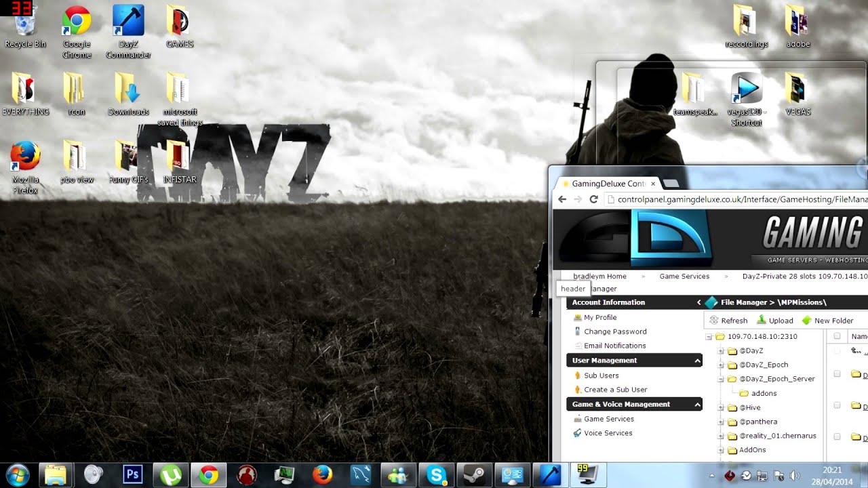Collapse the User Management section
Screen dimensions: 868x488
point(697,361)
